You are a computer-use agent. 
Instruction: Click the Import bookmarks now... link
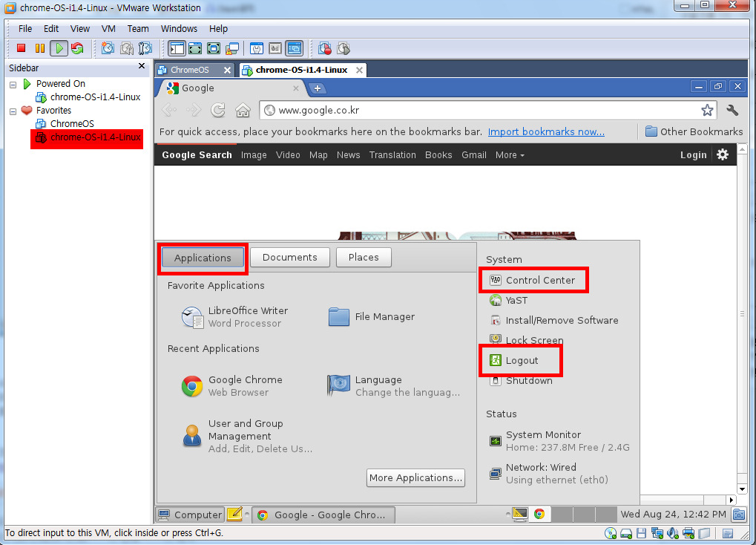click(x=546, y=131)
